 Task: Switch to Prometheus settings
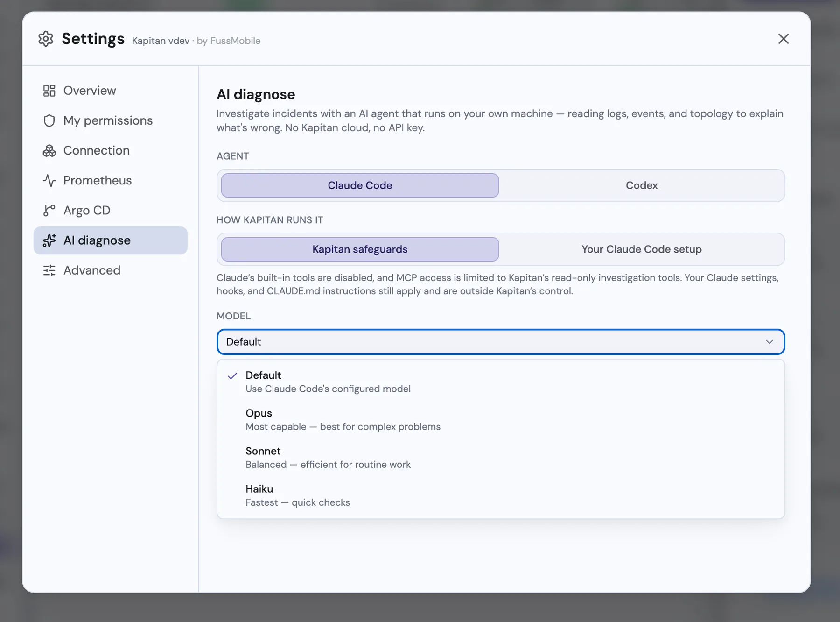click(111, 180)
